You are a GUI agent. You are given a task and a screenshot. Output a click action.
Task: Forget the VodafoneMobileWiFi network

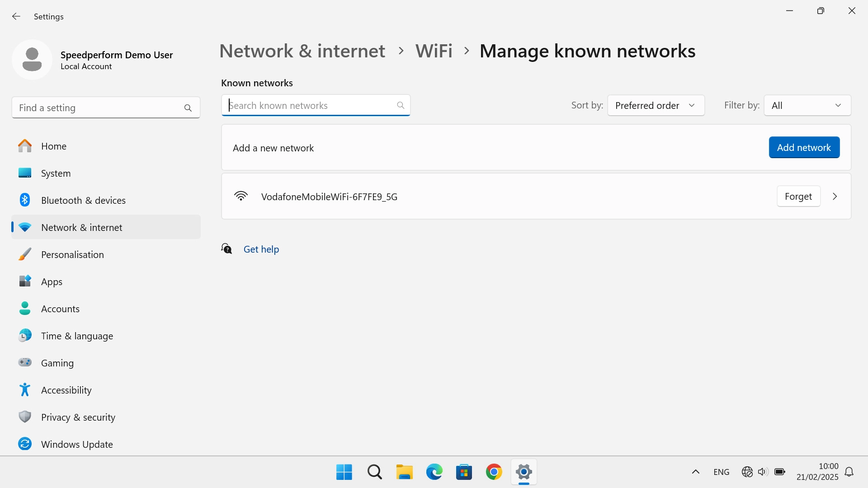[798, 196]
